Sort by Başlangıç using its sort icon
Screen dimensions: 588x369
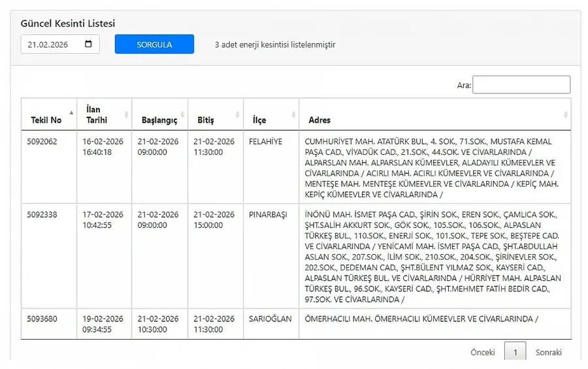183,114
